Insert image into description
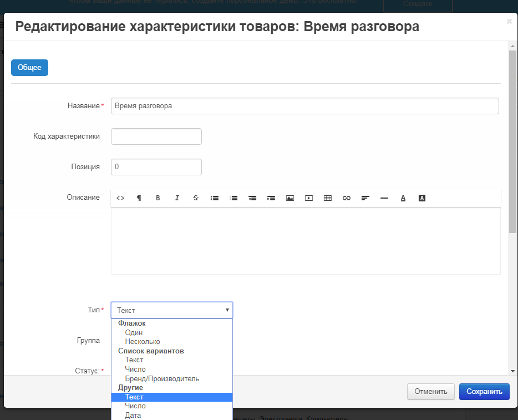Image resolution: width=518 pixels, height=420 pixels. [x=290, y=198]
